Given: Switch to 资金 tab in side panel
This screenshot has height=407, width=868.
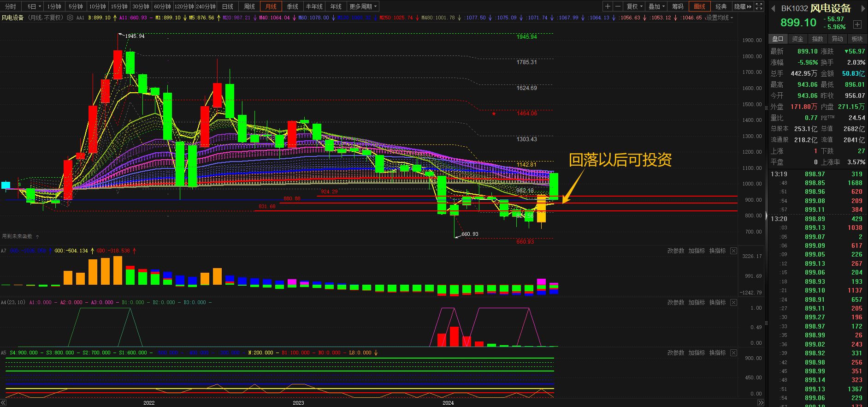Looking at the screenshot, I should pos(797,39).
